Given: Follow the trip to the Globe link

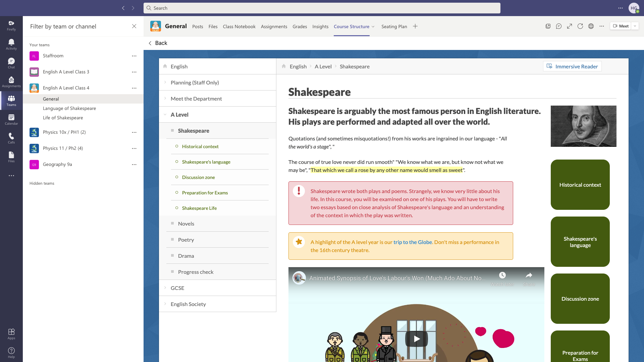Looking at the screenshot, I should coord(413,242).
